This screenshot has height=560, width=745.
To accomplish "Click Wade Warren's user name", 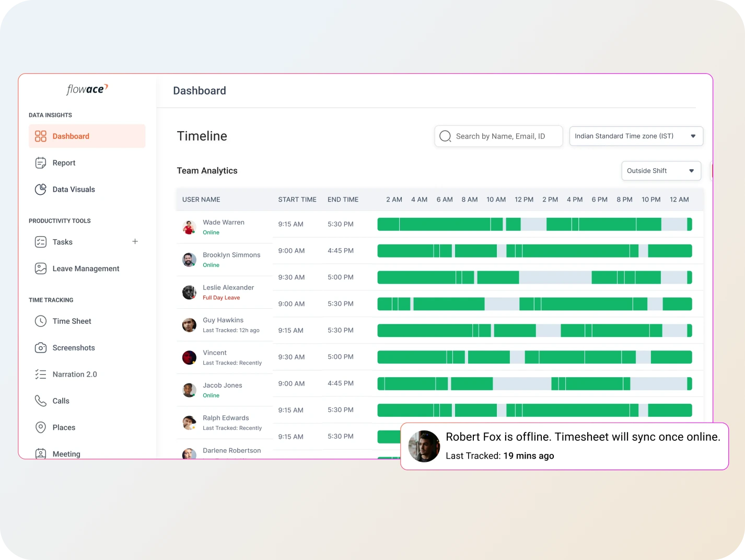I will 224,223.
